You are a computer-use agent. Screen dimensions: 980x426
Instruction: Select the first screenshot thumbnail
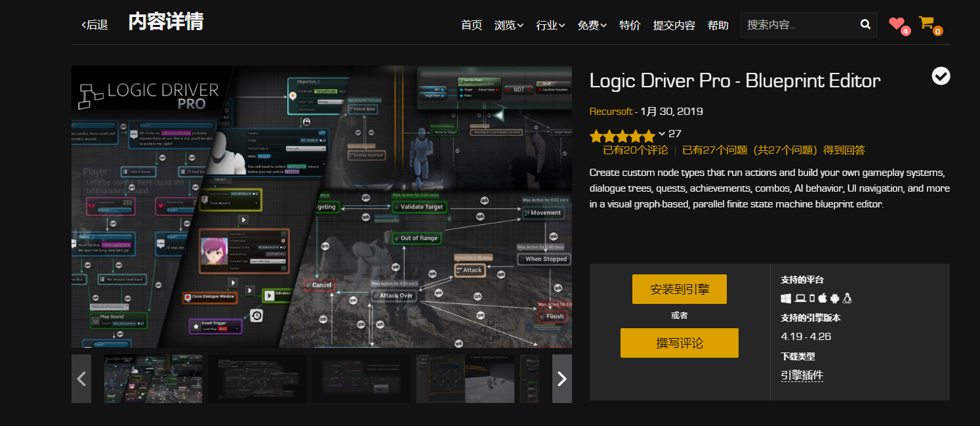click(153, 379)
